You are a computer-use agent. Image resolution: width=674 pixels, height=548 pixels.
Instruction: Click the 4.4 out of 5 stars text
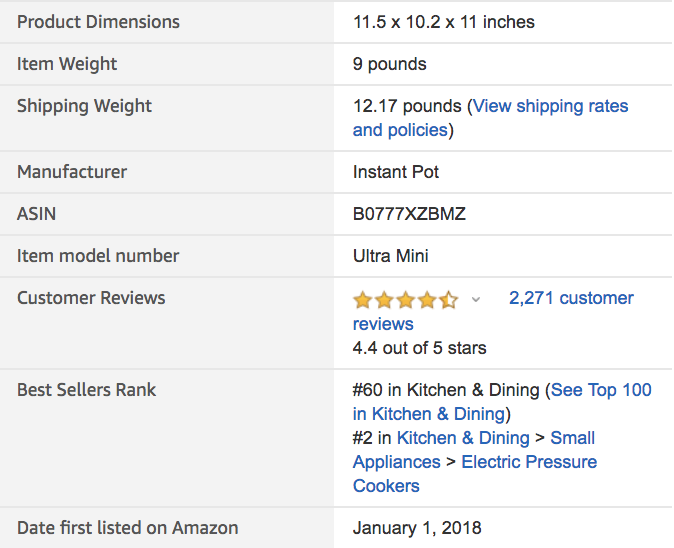click(x=420, y=349)
